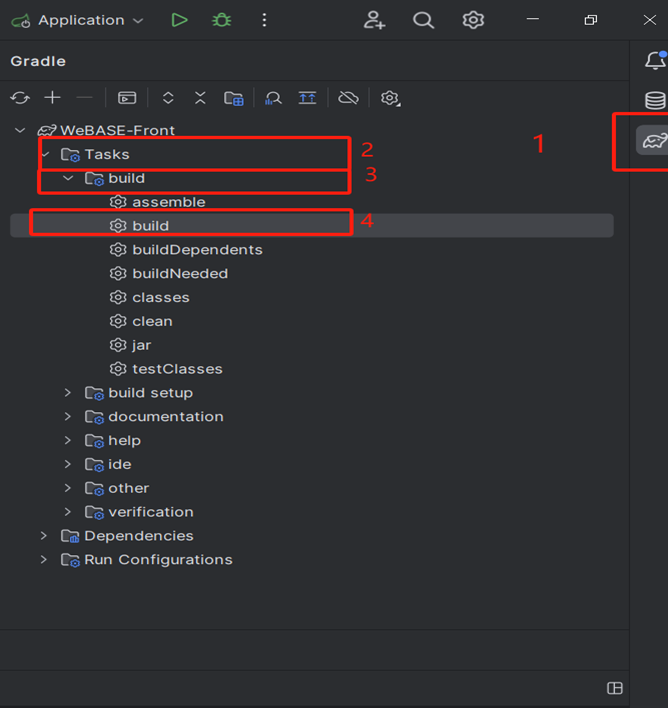Image resolution: width=668 pixels, height=708 pixels.
Task: Expand the build setup group
Action: (68, 393)
